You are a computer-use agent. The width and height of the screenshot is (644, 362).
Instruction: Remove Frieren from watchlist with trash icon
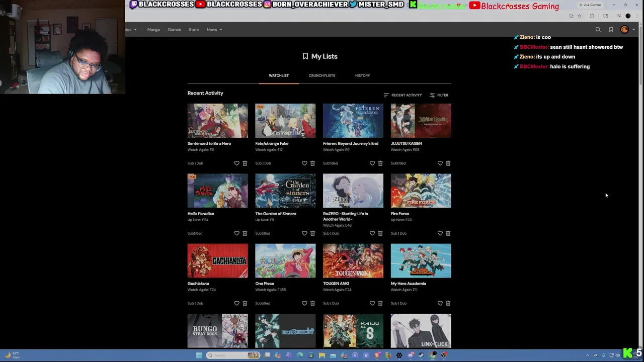(380, 163)
